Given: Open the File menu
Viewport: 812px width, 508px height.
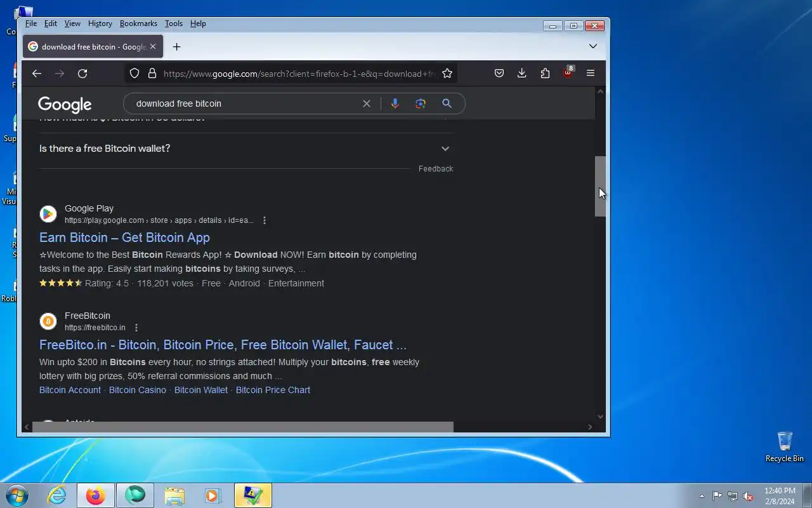Looking at the screenshot, I should (x=31, y=23).
